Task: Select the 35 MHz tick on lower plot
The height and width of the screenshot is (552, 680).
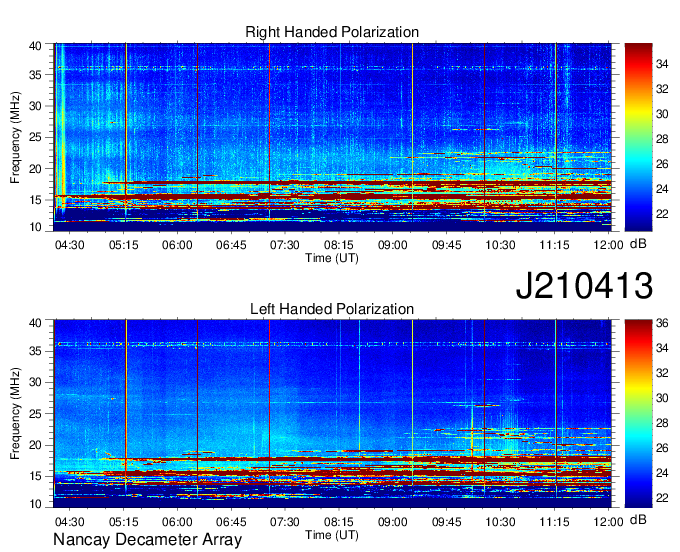Action: click(x=35, y=351)
